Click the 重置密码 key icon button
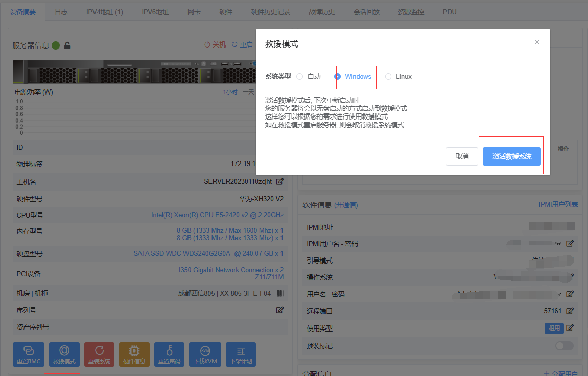Image resolution: width=588 pixels, height=376 pixels. tap(169, 355)
